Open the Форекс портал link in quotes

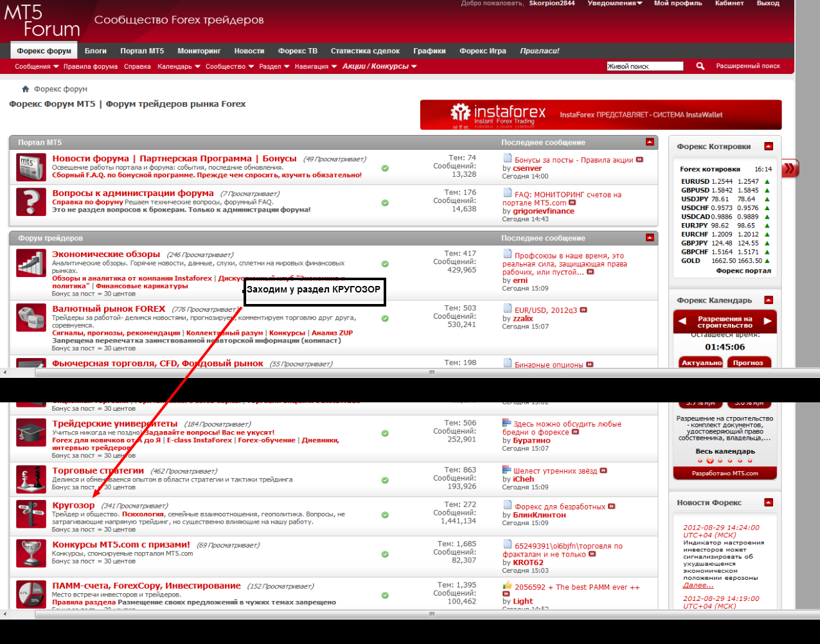point(744,271)
